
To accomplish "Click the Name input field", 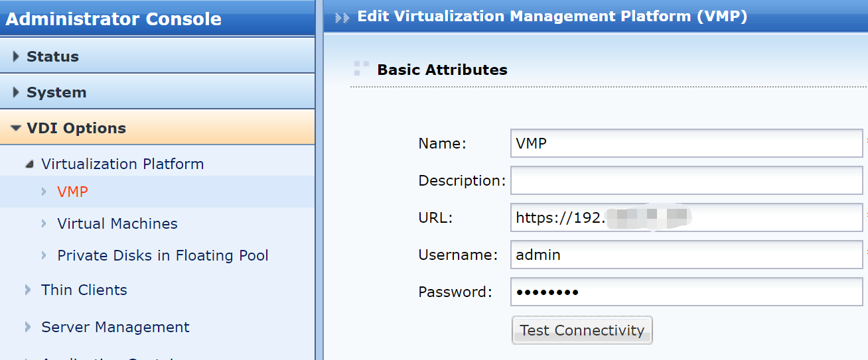I will point(686,143).
